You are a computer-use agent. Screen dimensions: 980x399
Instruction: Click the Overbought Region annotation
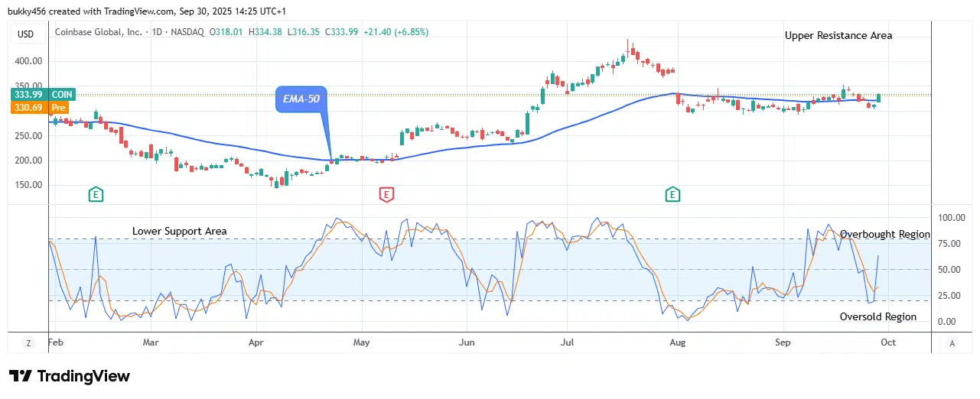point(884,235)
